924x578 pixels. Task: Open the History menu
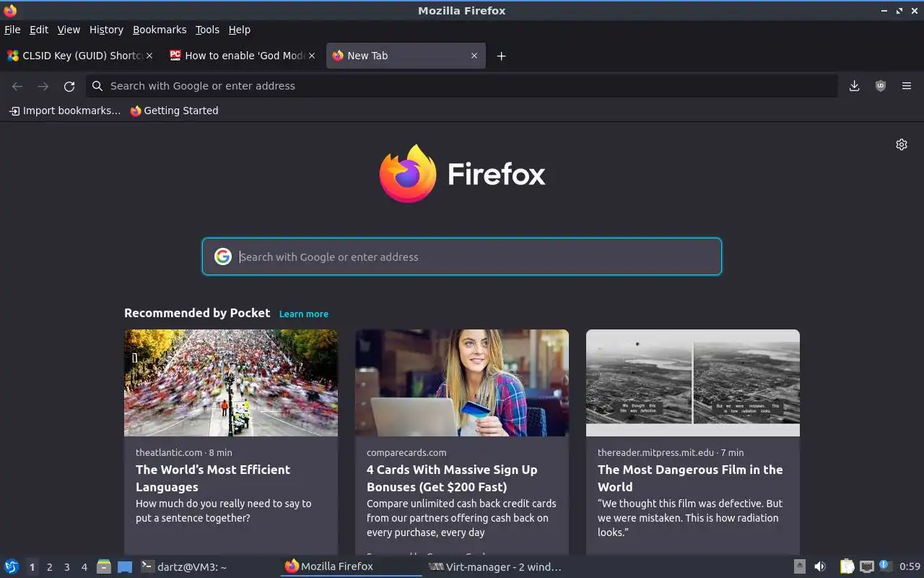[x=106, y=30]
